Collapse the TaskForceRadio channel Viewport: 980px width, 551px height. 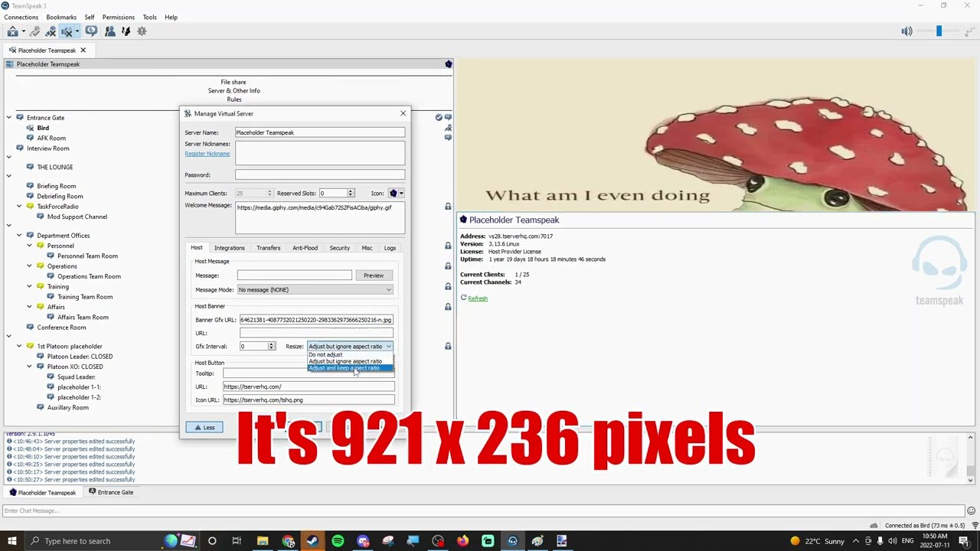(x=19, y=207)
